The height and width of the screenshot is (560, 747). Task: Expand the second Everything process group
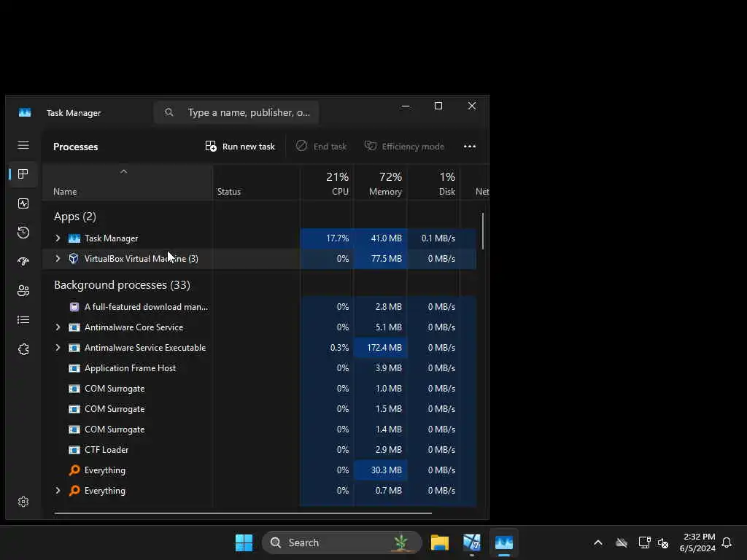tap(58, 491)
